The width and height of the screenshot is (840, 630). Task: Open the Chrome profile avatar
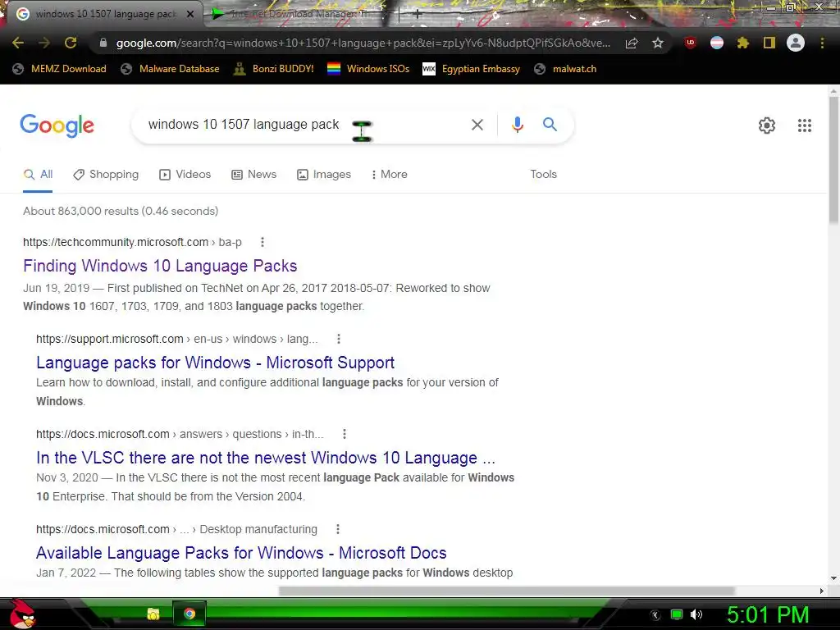[796, 43]
